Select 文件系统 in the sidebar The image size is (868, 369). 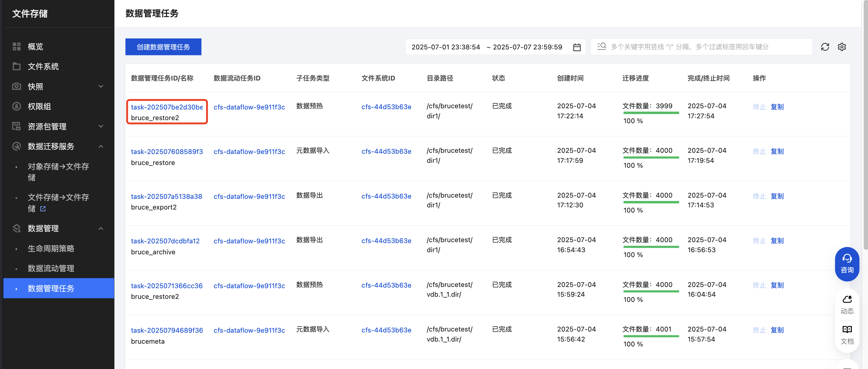[43, 66]
